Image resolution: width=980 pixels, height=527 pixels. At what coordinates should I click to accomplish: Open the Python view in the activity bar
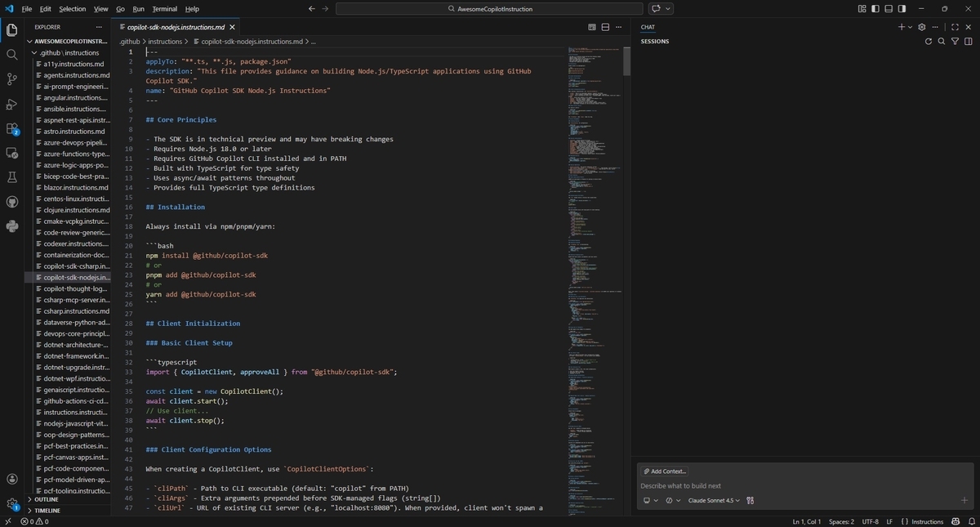pyautogui.click(x=11, y=226)
